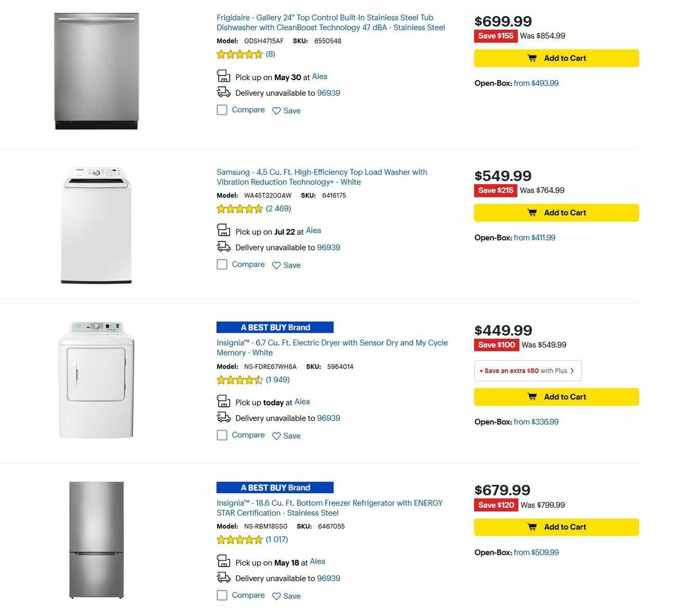Expand the Save an extra $50 with Plus offer
687x616 pixels.
tap(527, 370)
